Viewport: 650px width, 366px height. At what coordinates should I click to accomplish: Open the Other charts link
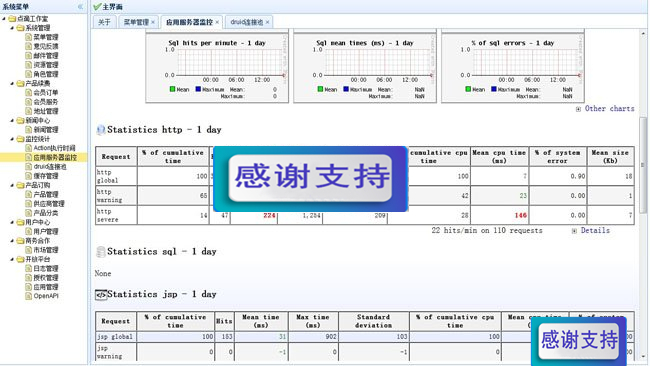coord(609,109)
